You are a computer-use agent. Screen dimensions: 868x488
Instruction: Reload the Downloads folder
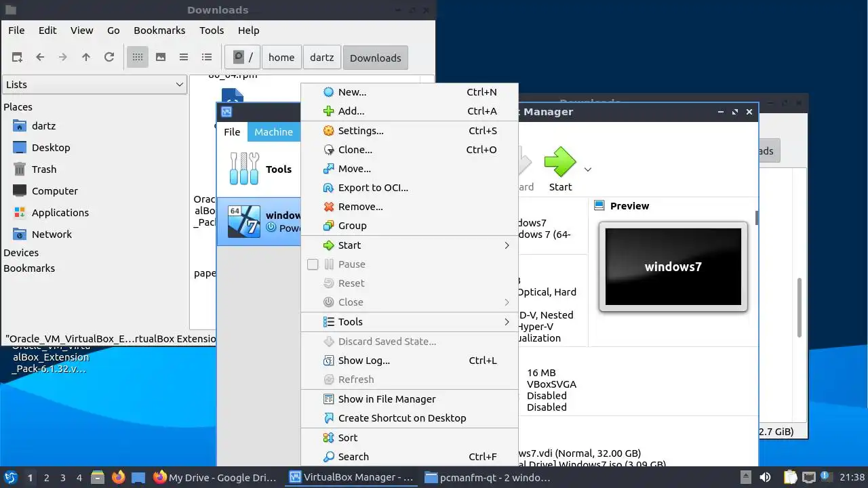[x=109, y=58]
